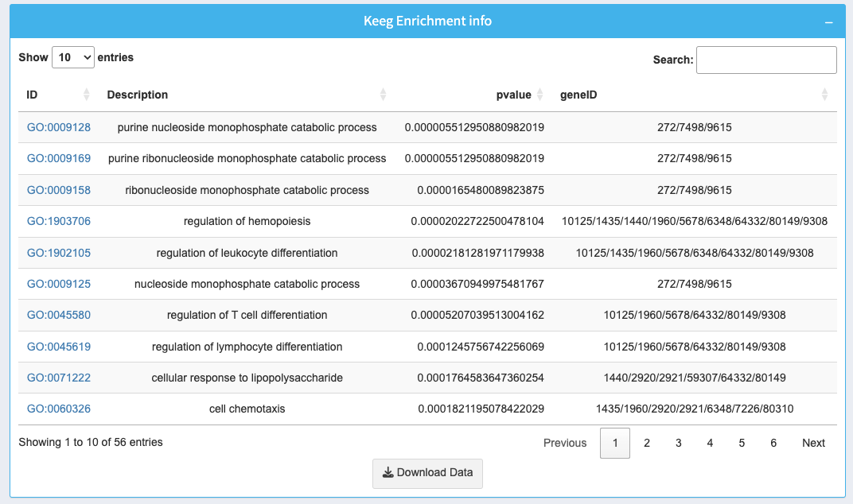Sort table by geneID column arrows
This screenshot has width=853, height=504.
[x=825, y=95]
